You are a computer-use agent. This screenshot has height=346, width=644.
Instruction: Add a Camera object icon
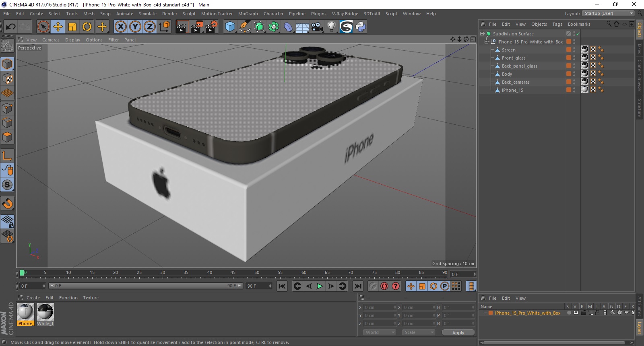[317, 27]
